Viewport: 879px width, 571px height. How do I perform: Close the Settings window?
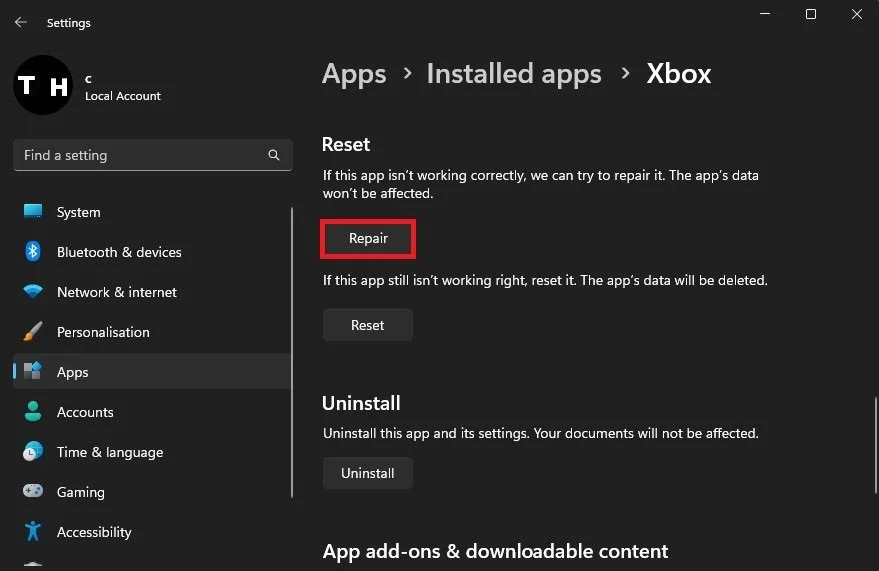coord(857,13)
